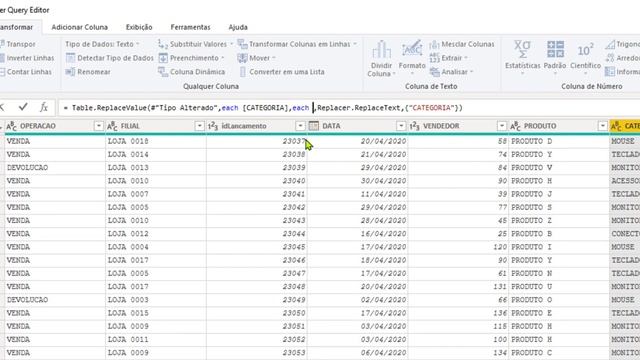Click the Transpor button
This screenshot has height=360, width=640.
(x=18, y=44)
